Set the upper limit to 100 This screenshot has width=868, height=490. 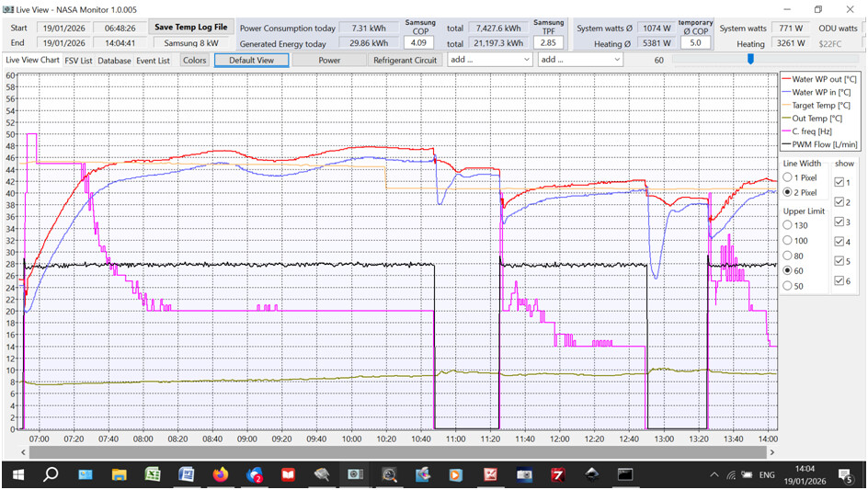point(788,240)
